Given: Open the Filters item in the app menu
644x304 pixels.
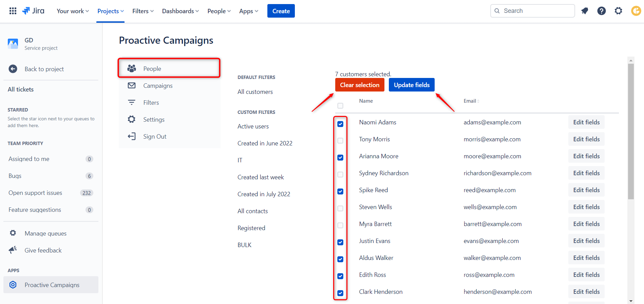Looking at the screenshot, I should (x=169, y=102).
